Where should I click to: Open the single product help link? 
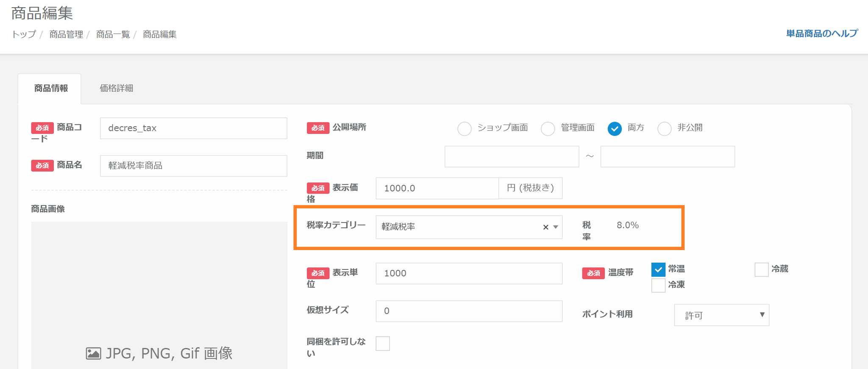(821, 33)
